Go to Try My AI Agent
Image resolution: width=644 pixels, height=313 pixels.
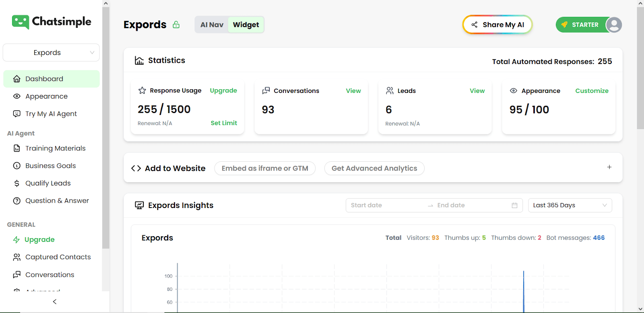coord(52,113)
